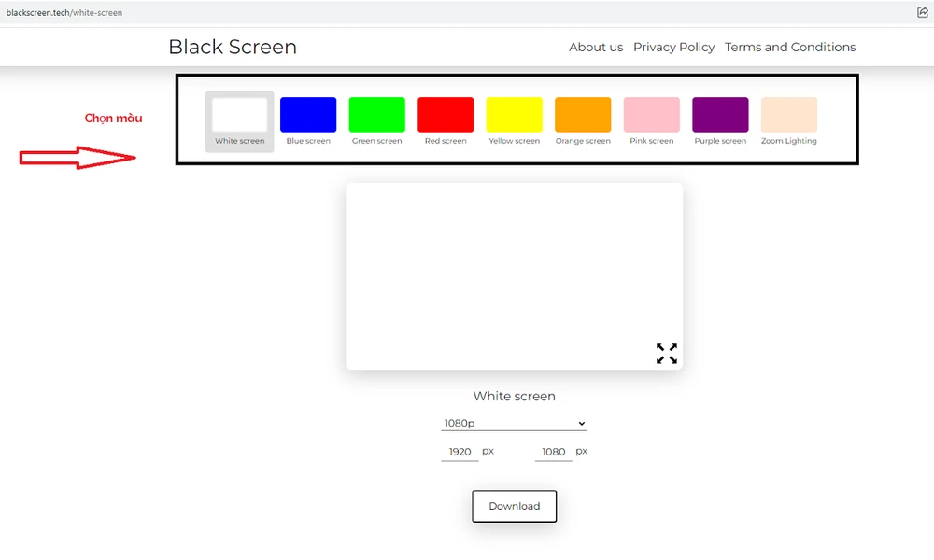This screenshot has height=560, width=934.
Task: Click the width field showing 1920
Action: [x=460, y=452]
